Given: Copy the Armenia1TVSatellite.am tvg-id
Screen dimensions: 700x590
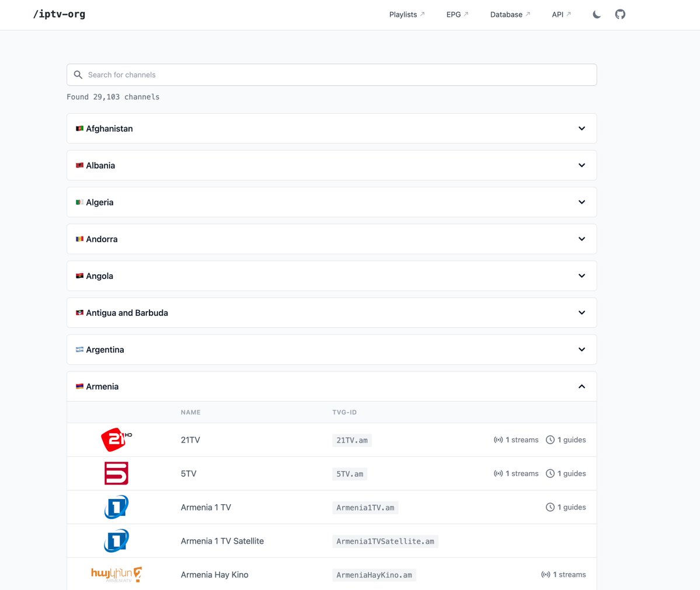Looking at the screenshot, I should (385, 542).
